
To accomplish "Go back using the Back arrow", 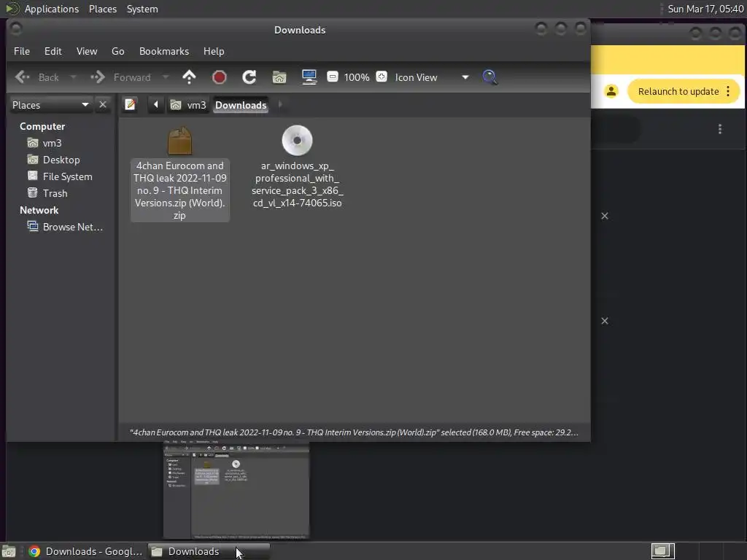I will click(x=36, y=77).
